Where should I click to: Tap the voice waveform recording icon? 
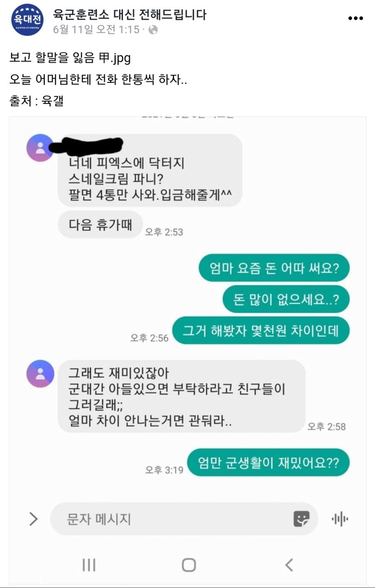pyautogui.click(x=340, y=519)
